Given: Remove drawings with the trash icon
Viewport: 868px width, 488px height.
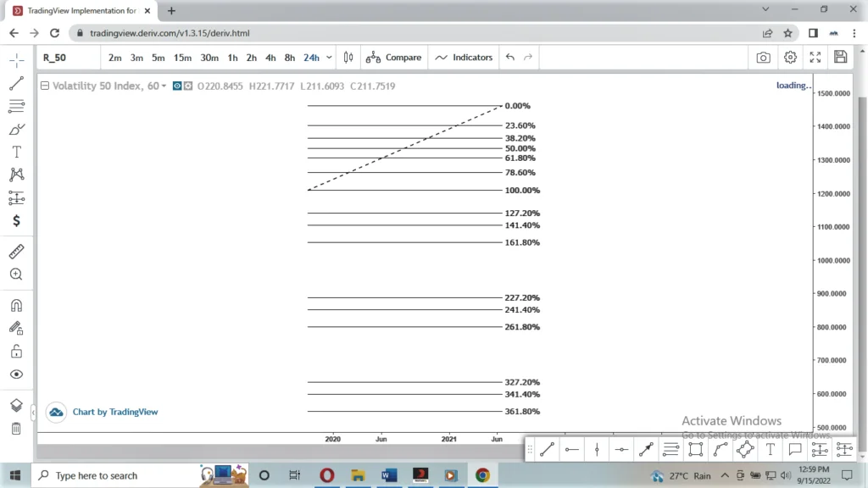Looking at the screenshot, I should pyautogui.click(x=17, y=428).
